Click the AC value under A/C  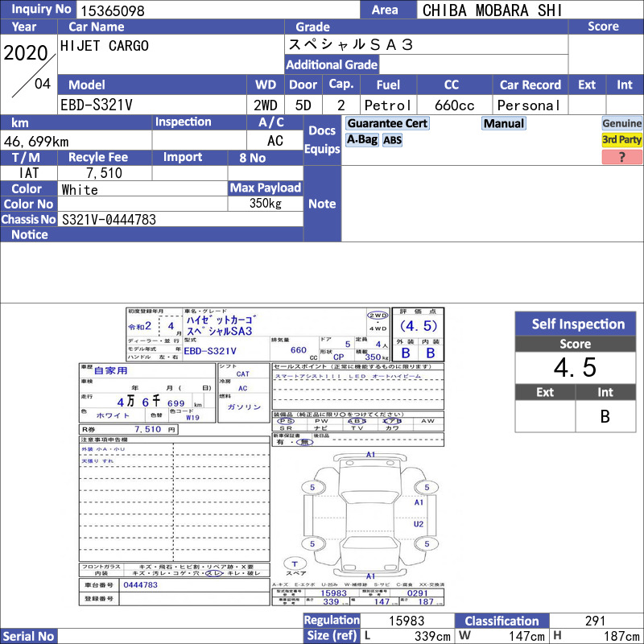275,141
